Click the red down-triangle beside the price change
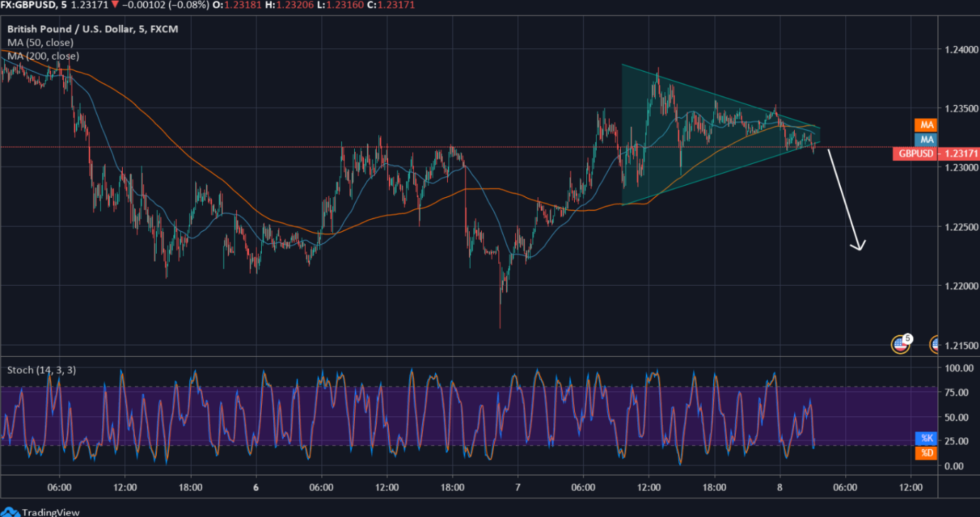The image size is (980, 517). click(115, 6)
